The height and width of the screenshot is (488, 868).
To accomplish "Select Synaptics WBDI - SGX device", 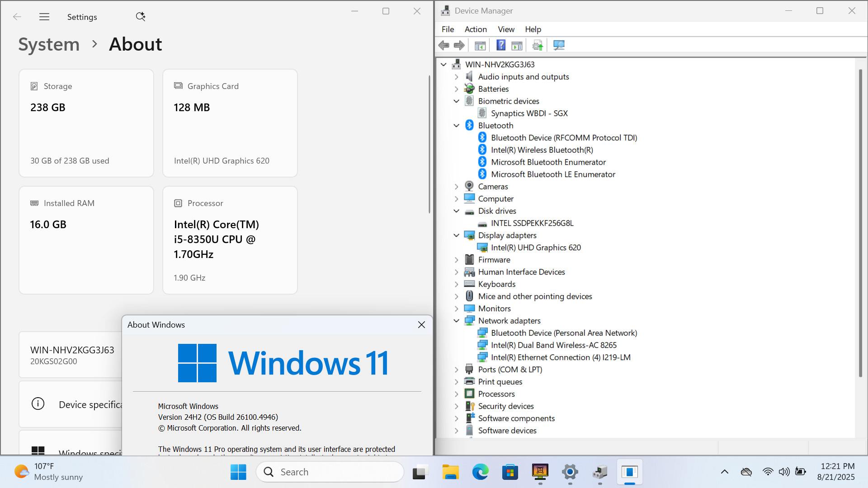I will 529,113.
